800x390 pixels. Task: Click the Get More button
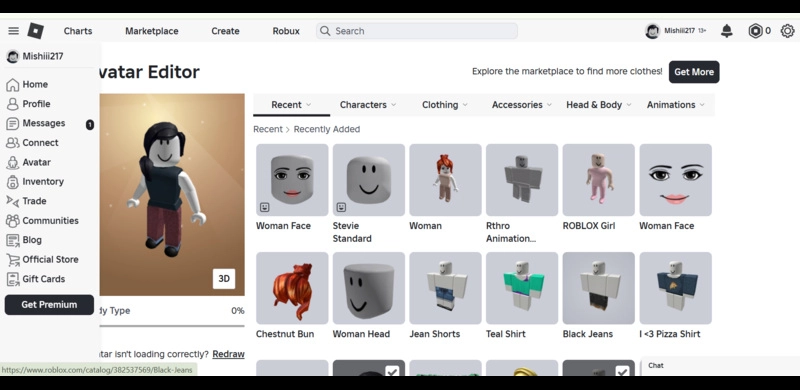click(694, 72)
